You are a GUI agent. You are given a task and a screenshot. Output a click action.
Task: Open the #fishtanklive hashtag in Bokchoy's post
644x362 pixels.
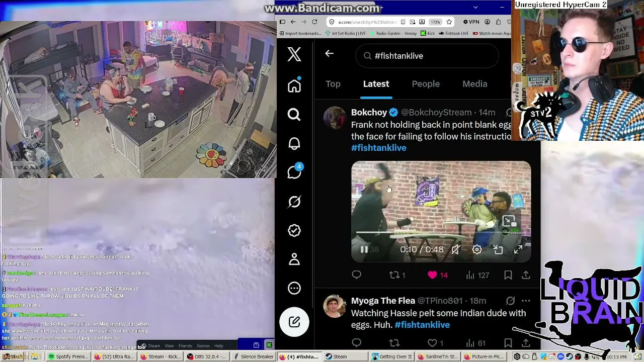click(379, 148)
